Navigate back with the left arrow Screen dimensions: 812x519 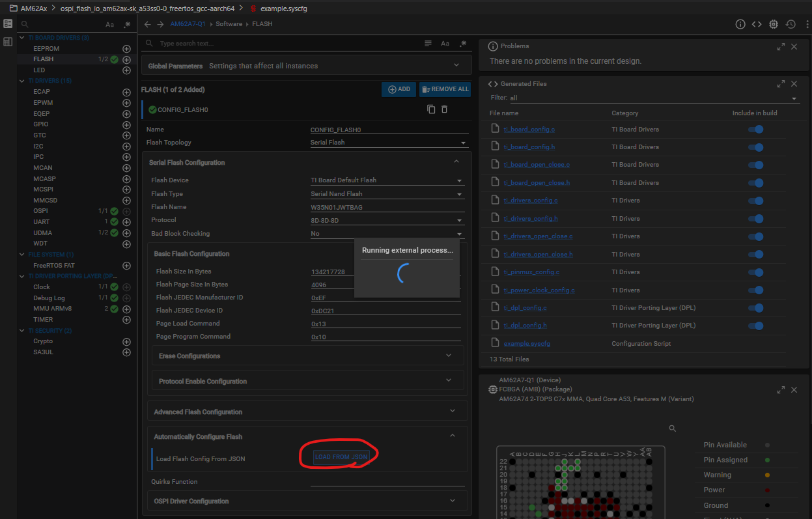147,24
